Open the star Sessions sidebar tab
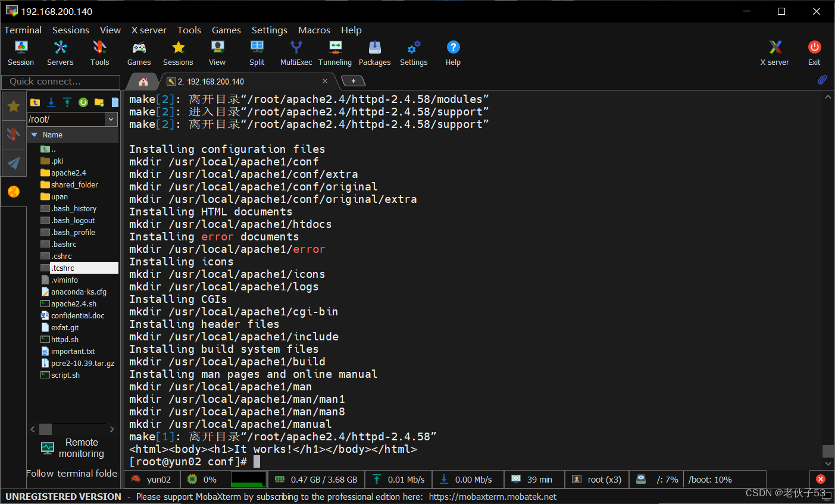 14,107
